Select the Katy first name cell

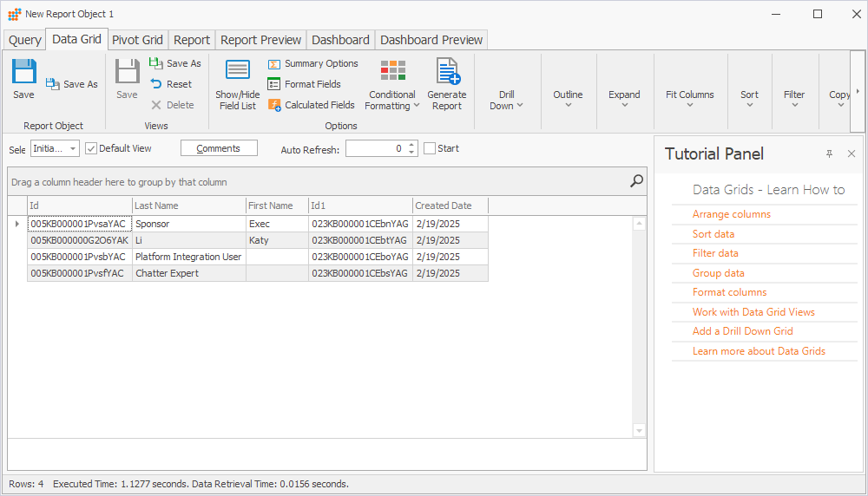click(x=277, y=240)
